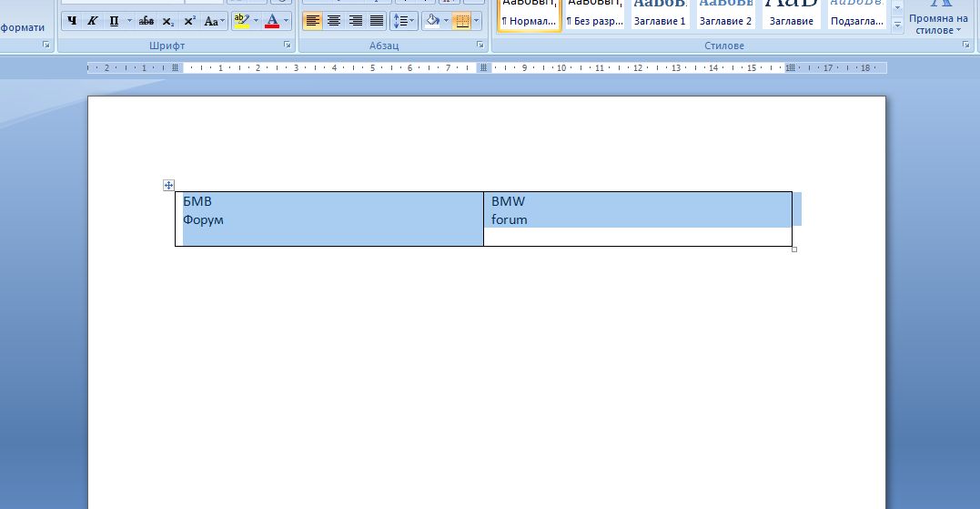Apply the Заглавие title style
Image resolution: width=980 pixels, height=509 pixels.
[792, 15]
